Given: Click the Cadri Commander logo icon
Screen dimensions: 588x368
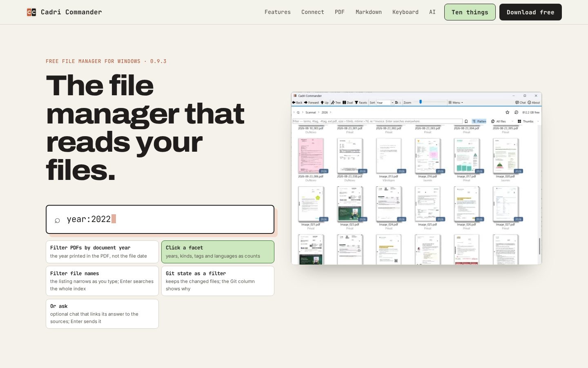Looking at the screenshot, I should pyautogui.click(x=31, y=12).
